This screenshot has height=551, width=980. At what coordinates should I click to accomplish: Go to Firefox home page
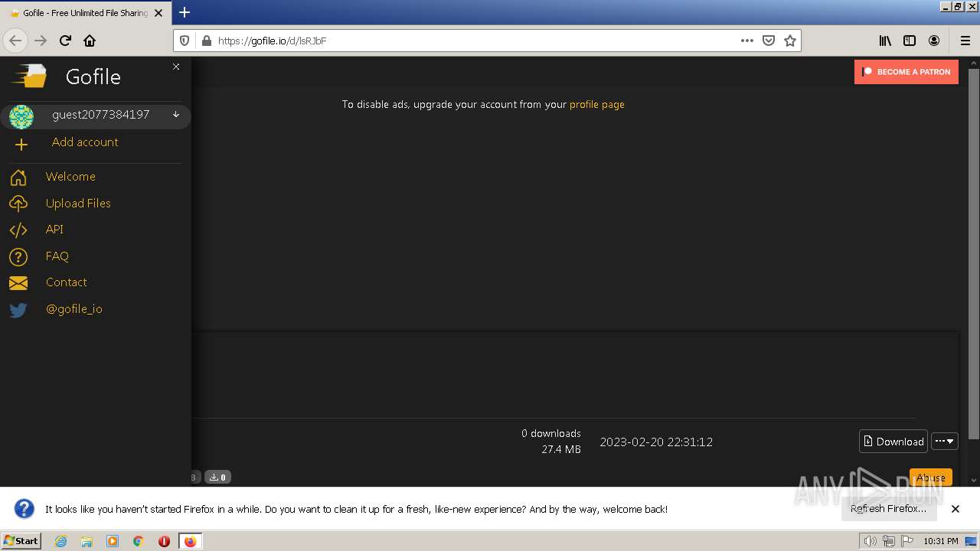90,41
